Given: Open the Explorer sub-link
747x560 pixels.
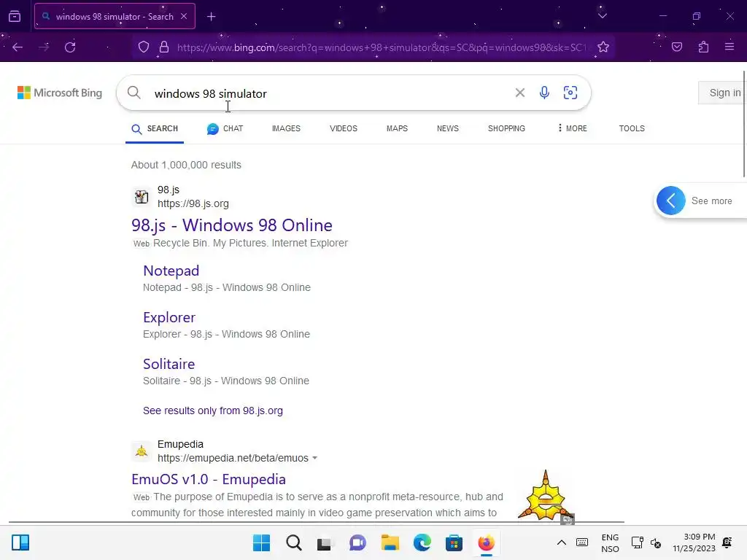Looking at the screenshot, I should 169,317.
